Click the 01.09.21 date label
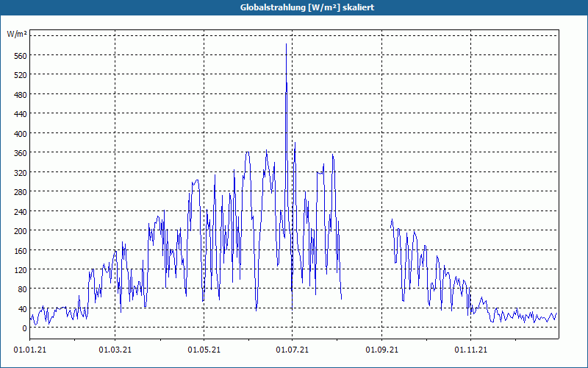 (x=381, y=350)
